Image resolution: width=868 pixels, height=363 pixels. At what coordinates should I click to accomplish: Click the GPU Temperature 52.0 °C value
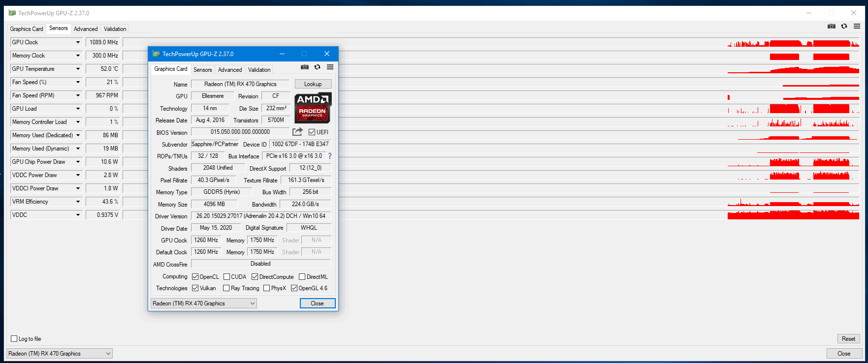(x=103, y=69)
